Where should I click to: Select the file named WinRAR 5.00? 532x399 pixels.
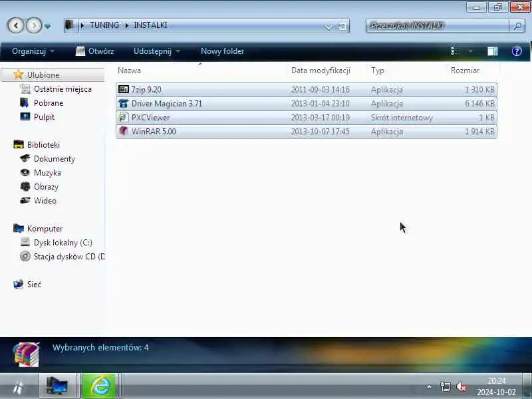click(x=154, y=132)
